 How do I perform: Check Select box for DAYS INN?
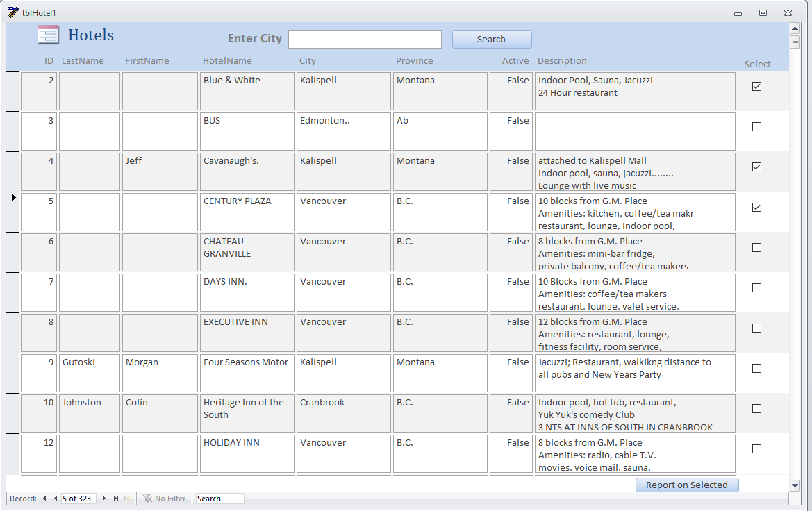[x=756, y=288]
